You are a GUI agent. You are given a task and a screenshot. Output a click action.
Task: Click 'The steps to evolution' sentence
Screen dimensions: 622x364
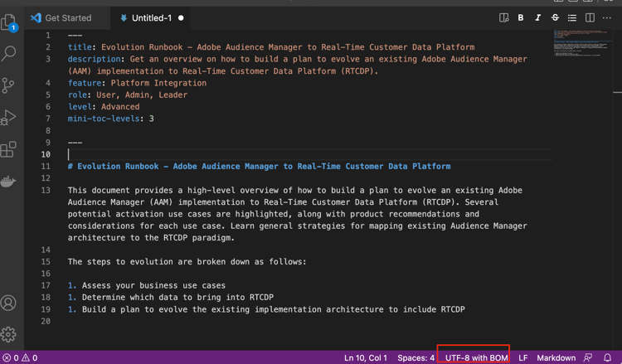[x=187, y=262]
